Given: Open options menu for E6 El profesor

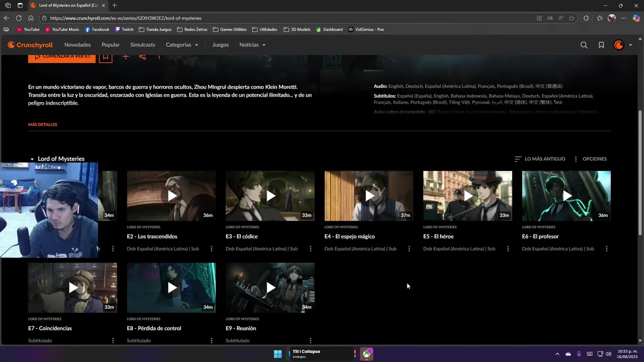Looking at the screenshot, I should pos(607,249).
